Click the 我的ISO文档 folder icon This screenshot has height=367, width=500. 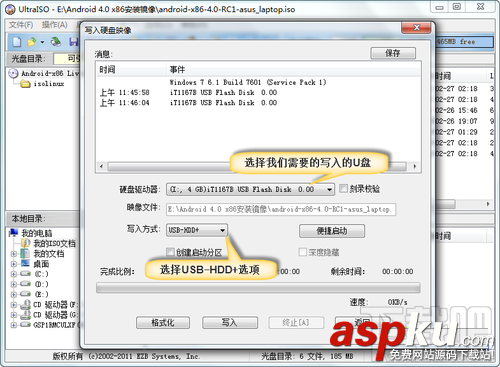point(25,243)
